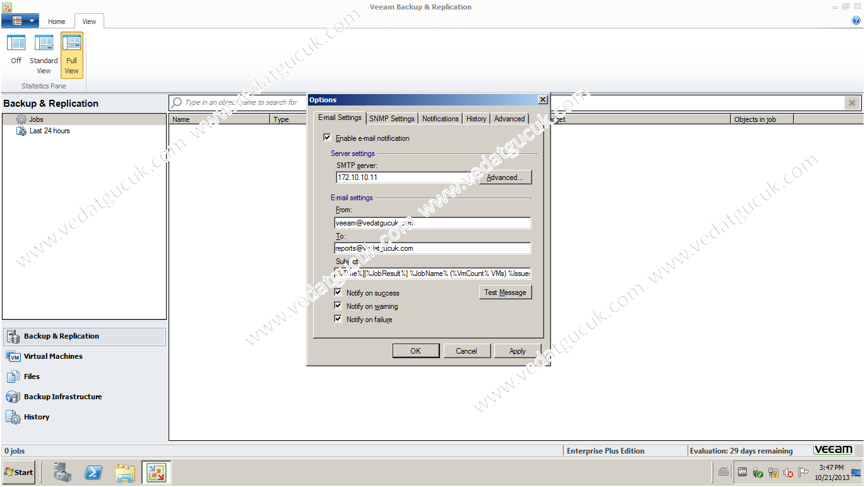The image size is (868, 487).
Task: Click the 0 jobs status text
Action: pos(15,451)
